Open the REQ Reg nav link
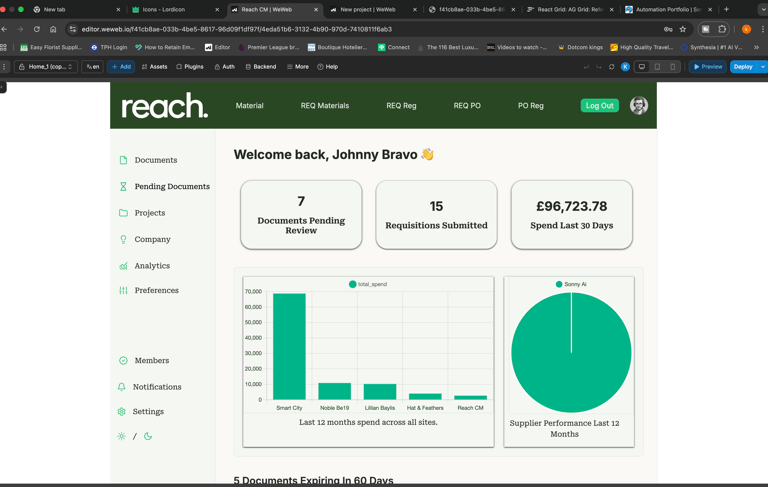 tap(401, 105)
